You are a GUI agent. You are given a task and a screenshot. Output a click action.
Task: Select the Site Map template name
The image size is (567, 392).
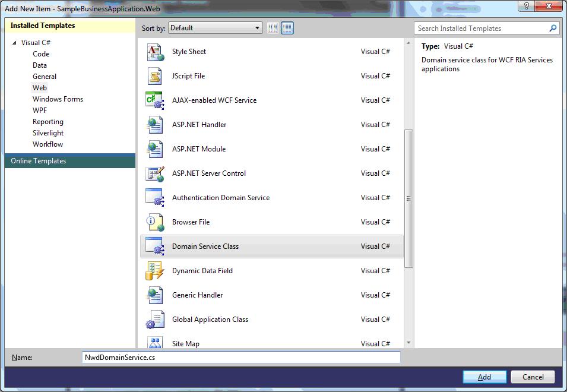click(186, 343)
